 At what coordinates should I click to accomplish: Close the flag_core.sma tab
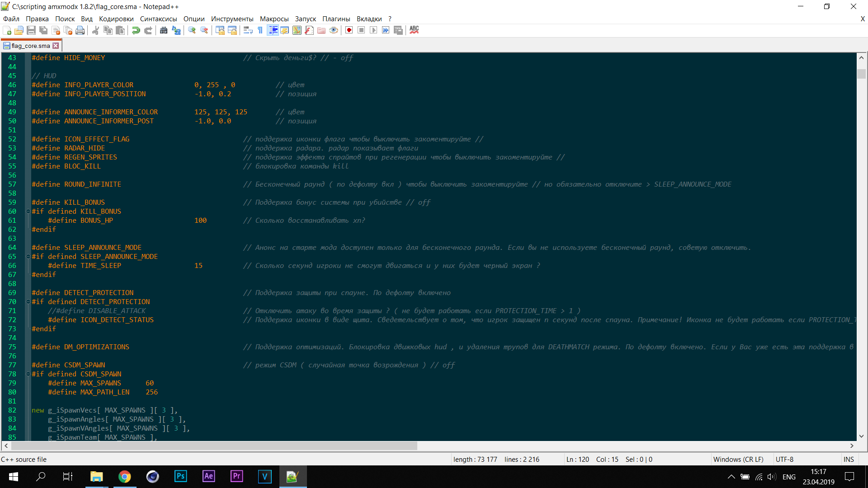[56, 46]
